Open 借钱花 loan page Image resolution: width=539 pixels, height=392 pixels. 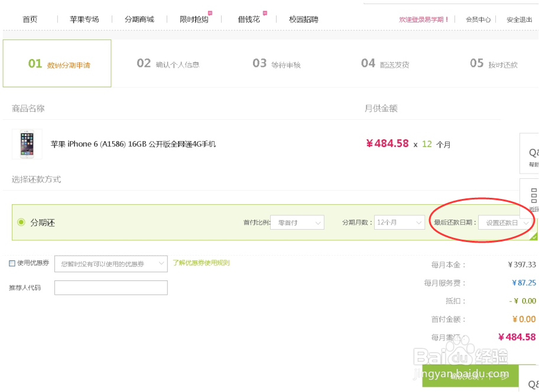click(x=249, y=19)
